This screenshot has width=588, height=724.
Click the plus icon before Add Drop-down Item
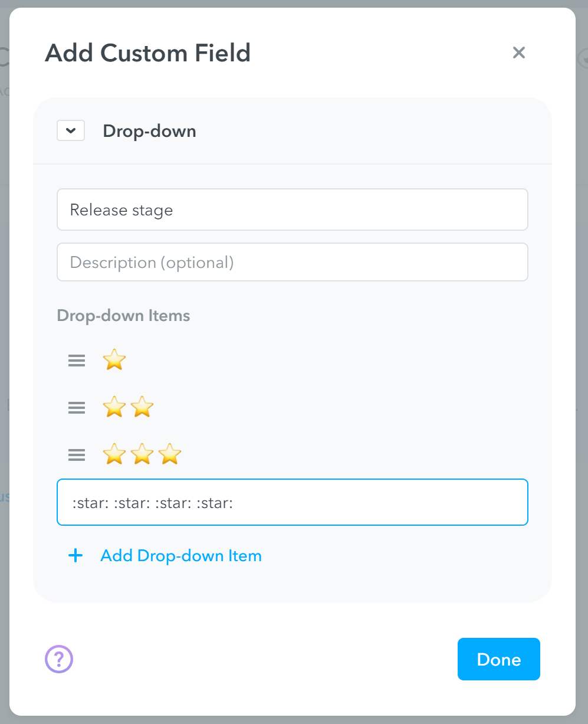pyautogui.click(x=75, y=555)
